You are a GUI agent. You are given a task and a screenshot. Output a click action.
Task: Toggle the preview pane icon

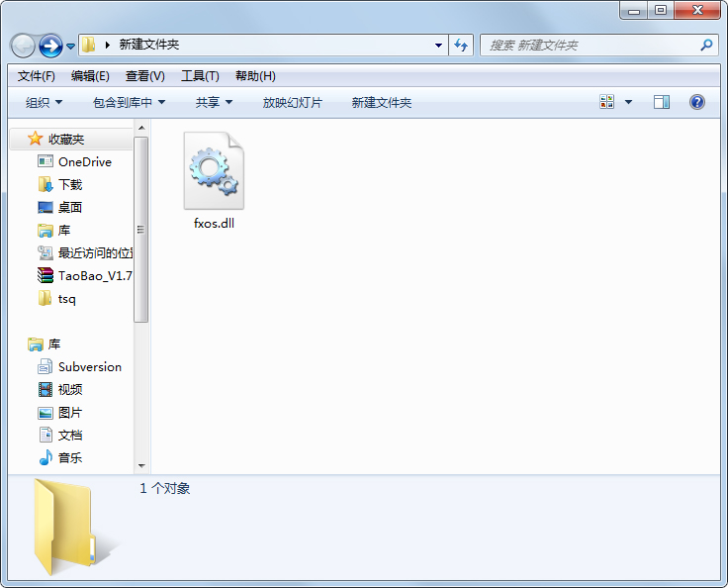pyautogui.click(x=662, y=102)
